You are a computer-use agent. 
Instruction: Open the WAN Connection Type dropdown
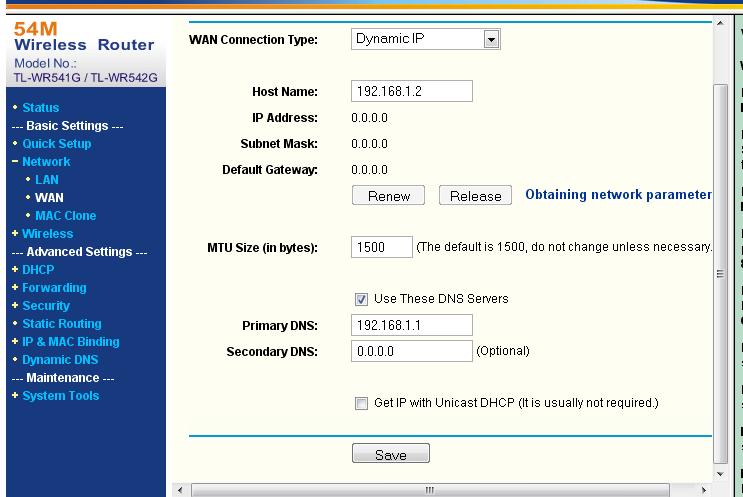(x=426, y=39)
